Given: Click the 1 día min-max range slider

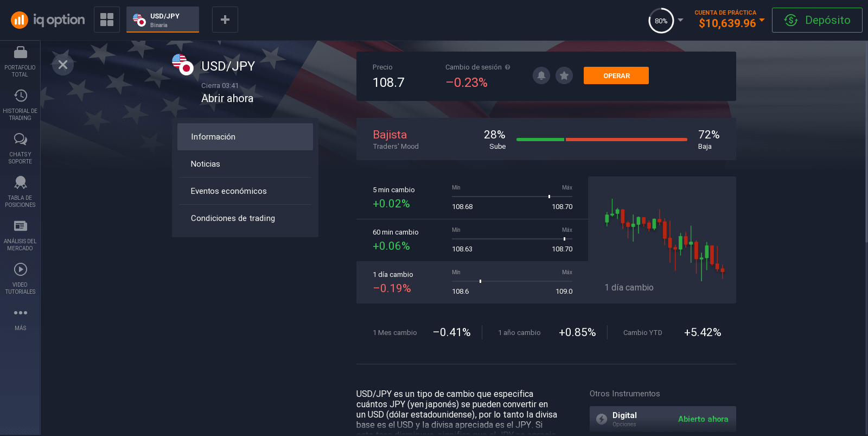Looking at the screenshot, I should [x=512, y=281].
